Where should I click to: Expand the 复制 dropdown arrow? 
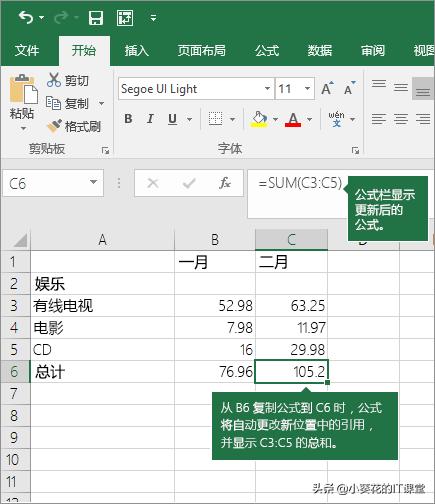(x=101, y=104)
